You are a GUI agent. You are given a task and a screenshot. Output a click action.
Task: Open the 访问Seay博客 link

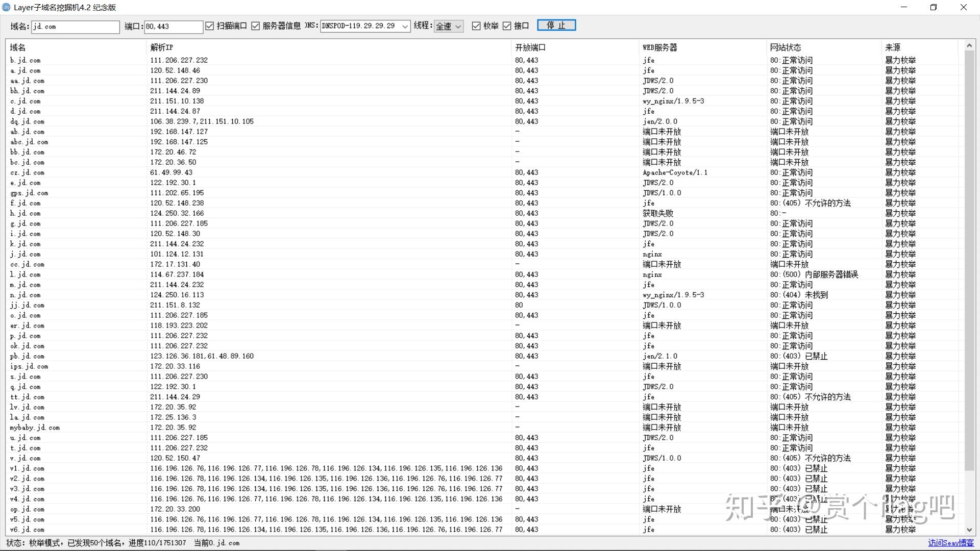tap(951, 543)
